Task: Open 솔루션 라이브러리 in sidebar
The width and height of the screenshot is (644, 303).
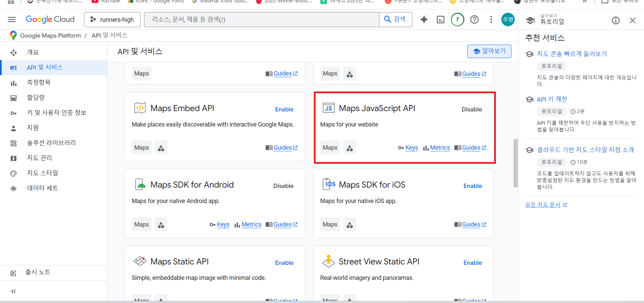Action: [x=54, y=143]
